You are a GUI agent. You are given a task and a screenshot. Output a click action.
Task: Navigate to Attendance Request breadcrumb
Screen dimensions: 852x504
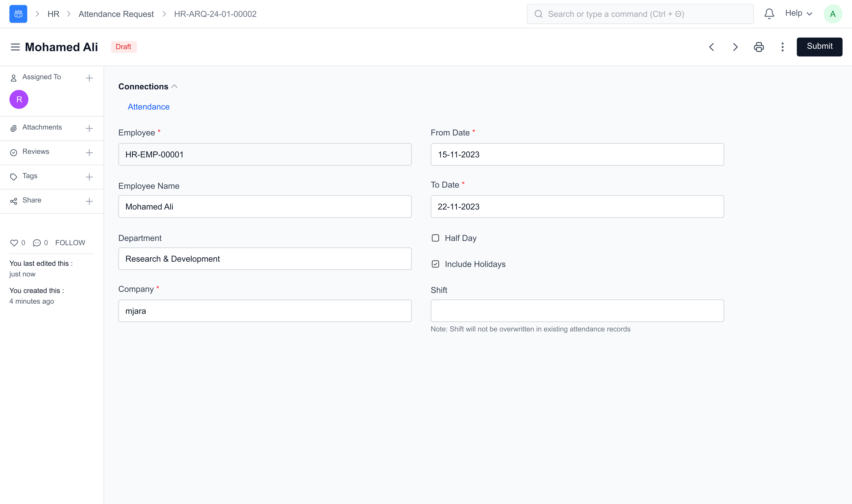(x=116, y=14)
